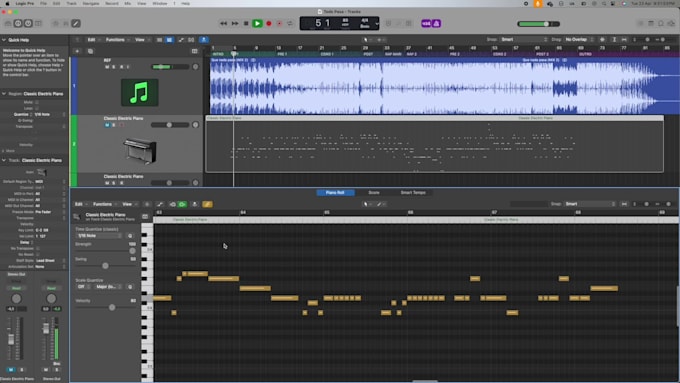This screenshot has width=680, height=383.
Task: Click the LCD position display
Action: click(322, 23)
